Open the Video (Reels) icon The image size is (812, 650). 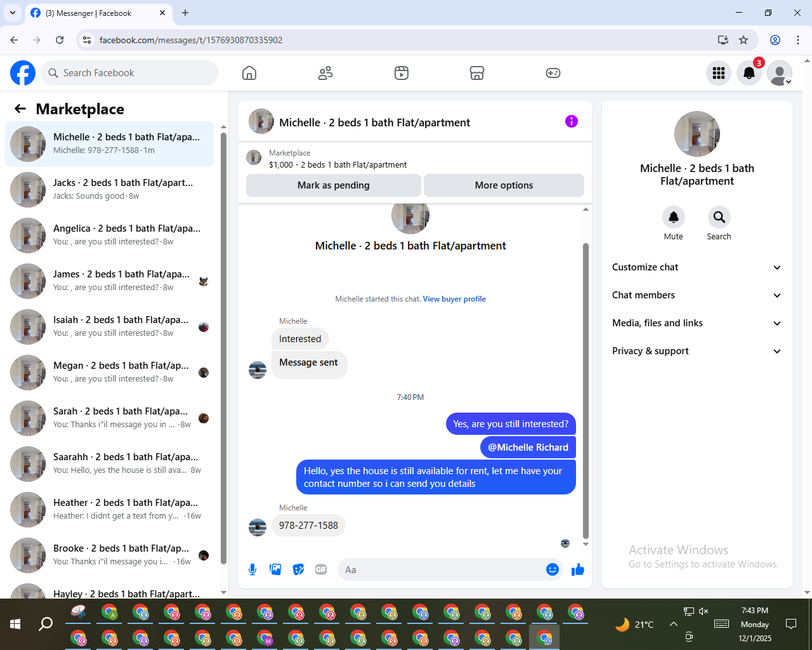click(x=402, y=73)
